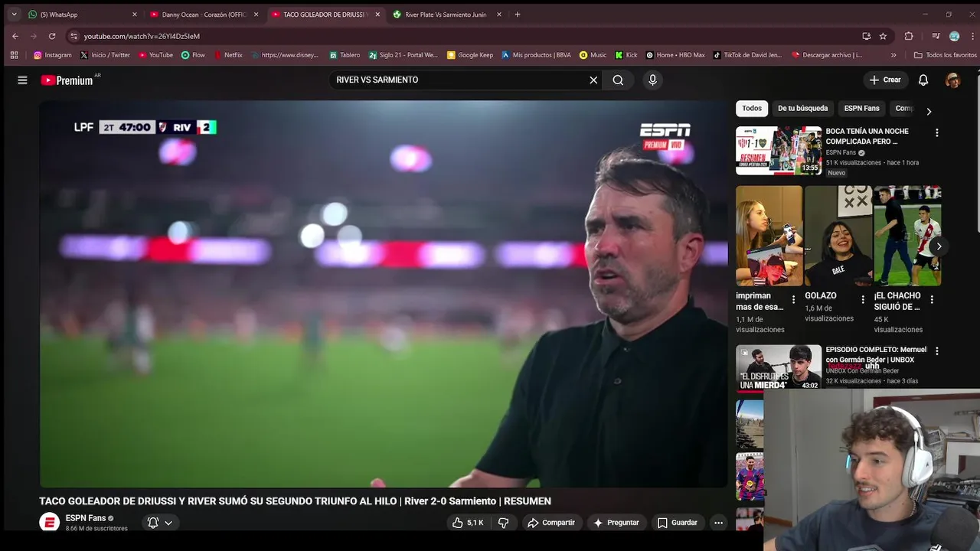View site information icon in the address bar
The image size is (980, 551).
pos(73,36)
